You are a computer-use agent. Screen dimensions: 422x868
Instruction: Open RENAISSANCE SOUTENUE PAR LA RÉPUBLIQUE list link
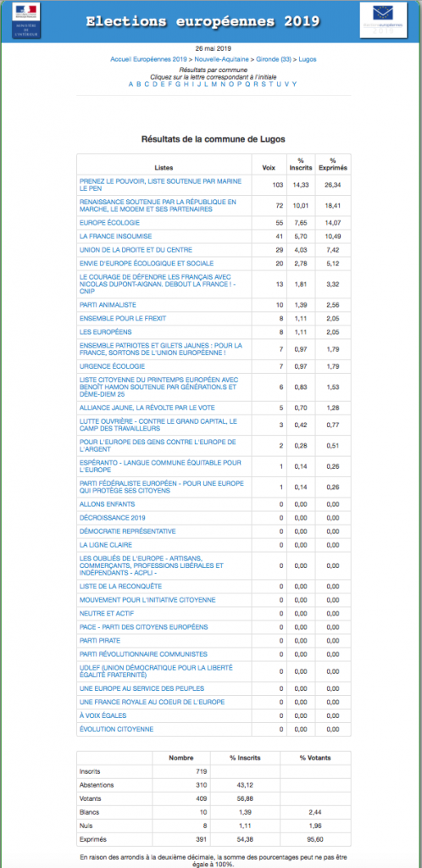pos(158,205)
